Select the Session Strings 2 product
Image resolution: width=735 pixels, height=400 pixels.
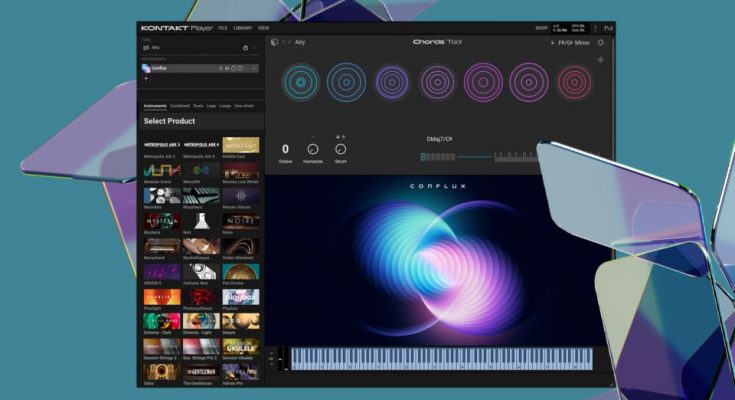162,347
